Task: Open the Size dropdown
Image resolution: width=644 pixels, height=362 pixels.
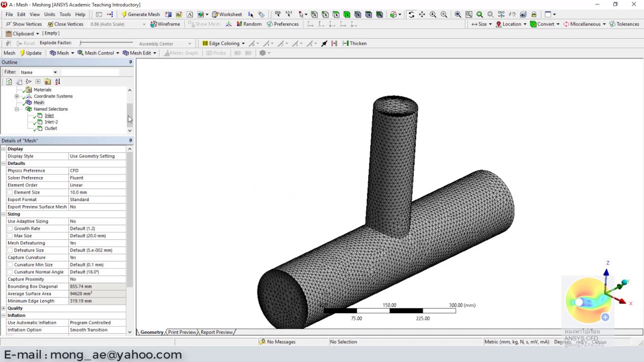Action: point(481,24)
